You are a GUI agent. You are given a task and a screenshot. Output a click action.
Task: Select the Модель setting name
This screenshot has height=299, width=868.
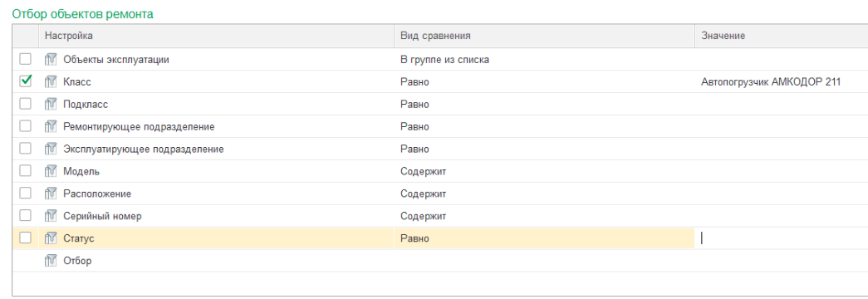pyautogui.click(x=81, y=172)
